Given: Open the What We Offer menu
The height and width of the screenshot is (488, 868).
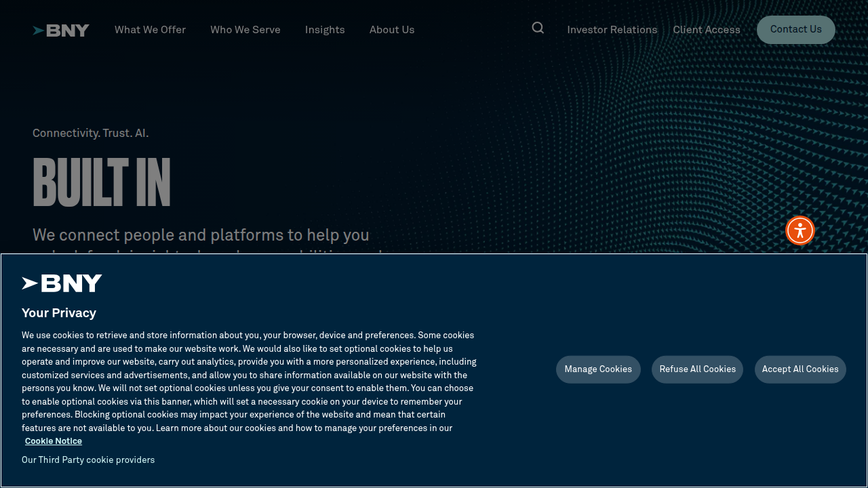Looking at the screenshot, I should coord(150,30).
